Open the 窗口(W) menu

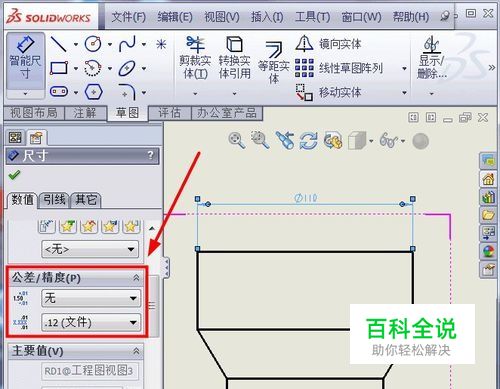pyautogui.click(x=361, y=17)
